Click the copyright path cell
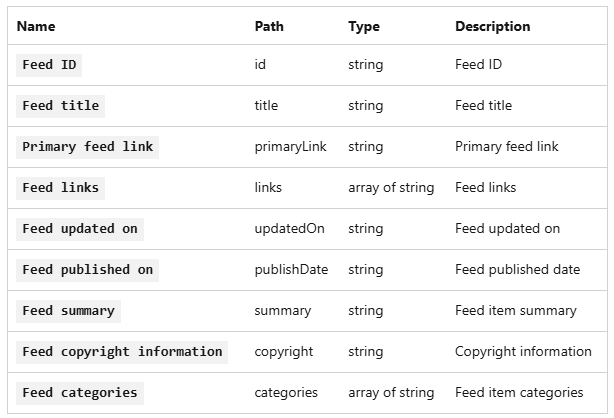Screen dimensions: 614x418 [x=284, y=352]
